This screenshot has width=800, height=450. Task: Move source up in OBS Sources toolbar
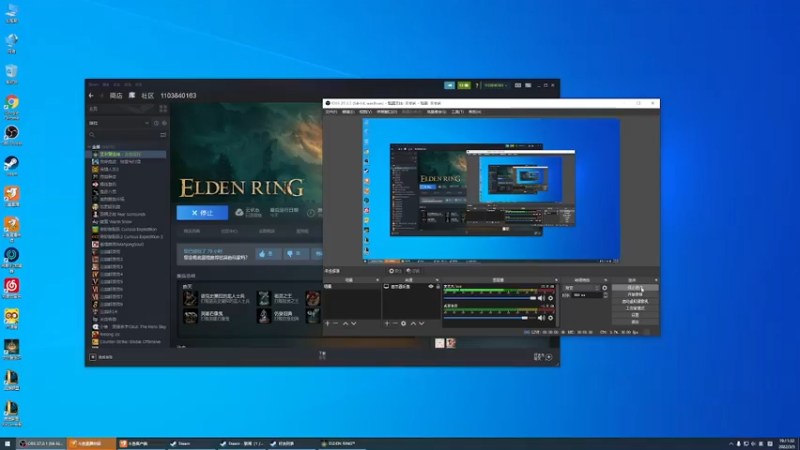pyautogui.click(x=413, y=323)
